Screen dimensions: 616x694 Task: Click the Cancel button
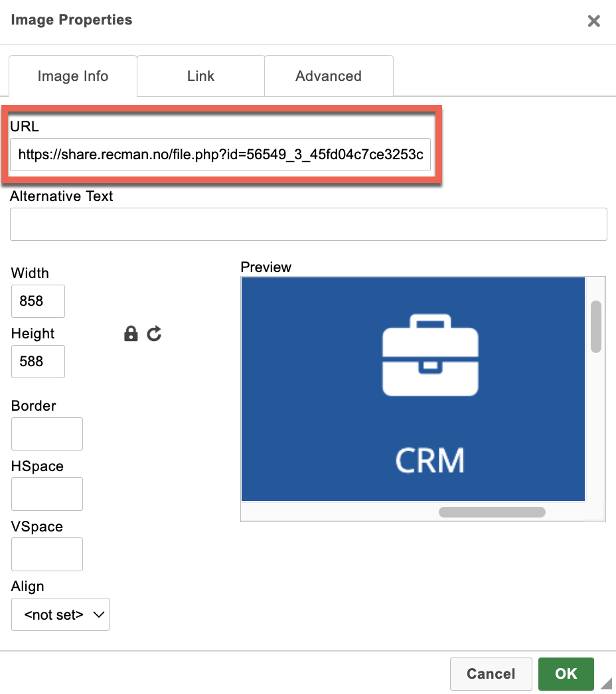(x=491, y=674)
